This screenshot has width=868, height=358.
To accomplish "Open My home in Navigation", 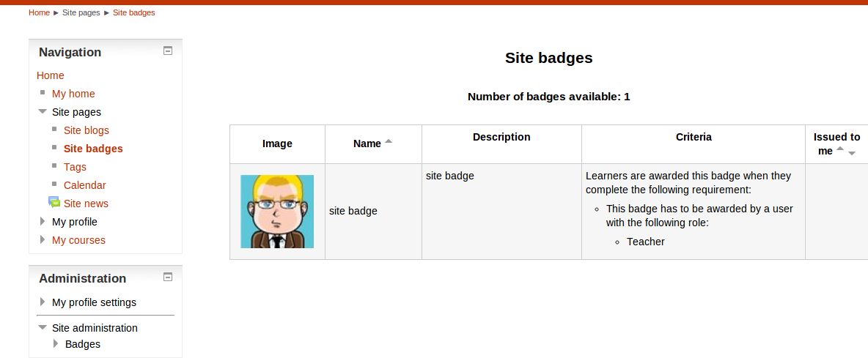I will (x=73, y=94).
